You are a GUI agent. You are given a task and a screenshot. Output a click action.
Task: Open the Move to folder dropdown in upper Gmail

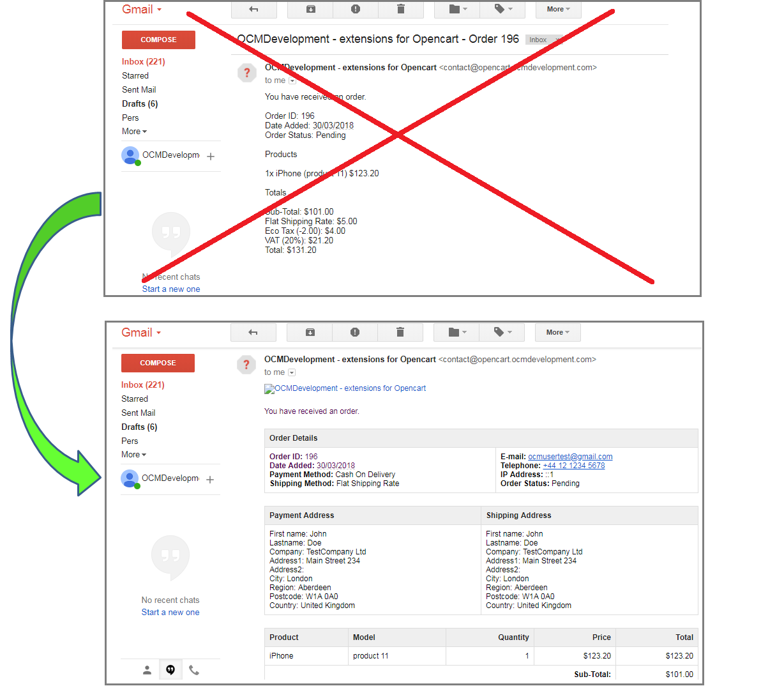457,9
